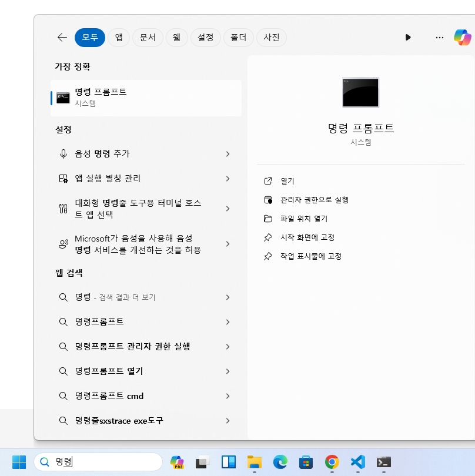Open the Widgets-style panel icon on taskbar
The width and height of the screenshot is (475, 476).
[229, 462]
